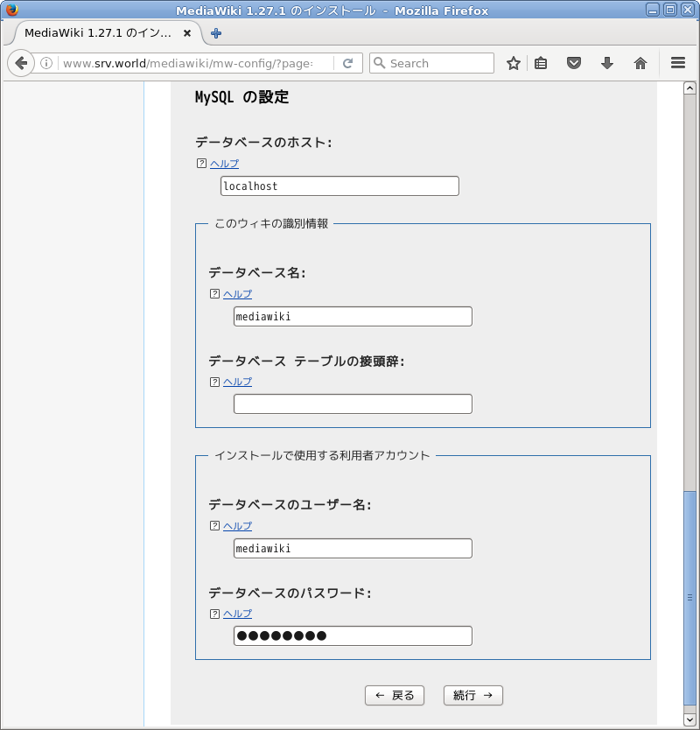Click the MySQL の設定 heading
Image resolution: width=700 pixels, height=730 pixels.
pyautogui.click(x=241, y=97)
